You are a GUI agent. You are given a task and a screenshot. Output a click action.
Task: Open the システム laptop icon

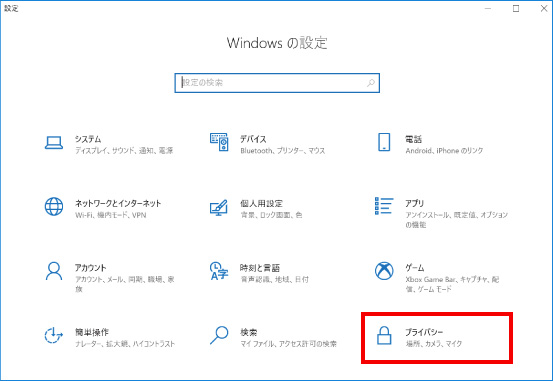coord(54,143)
